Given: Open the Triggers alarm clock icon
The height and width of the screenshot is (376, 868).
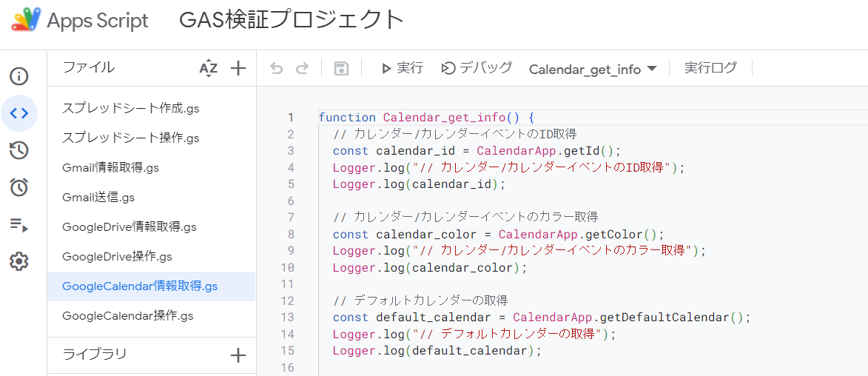Looking at the screenshot, I should tap(19, 187).
